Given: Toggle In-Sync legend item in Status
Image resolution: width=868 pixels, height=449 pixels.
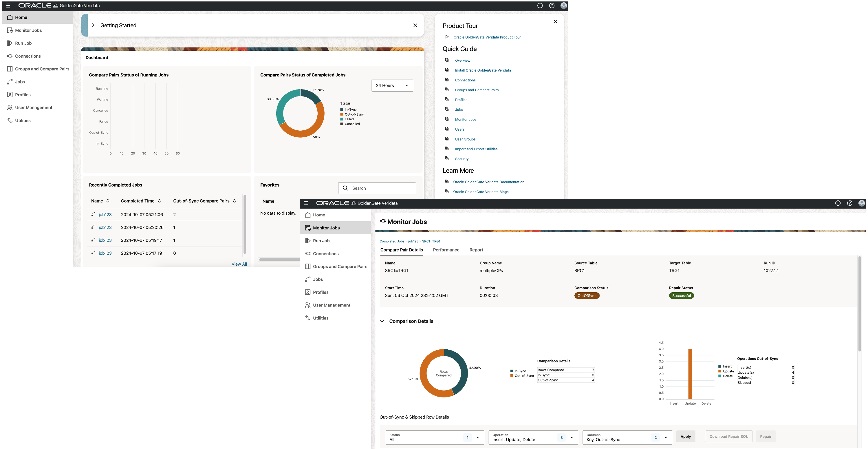Looking at the screenshot, I should tap(350, 109).
